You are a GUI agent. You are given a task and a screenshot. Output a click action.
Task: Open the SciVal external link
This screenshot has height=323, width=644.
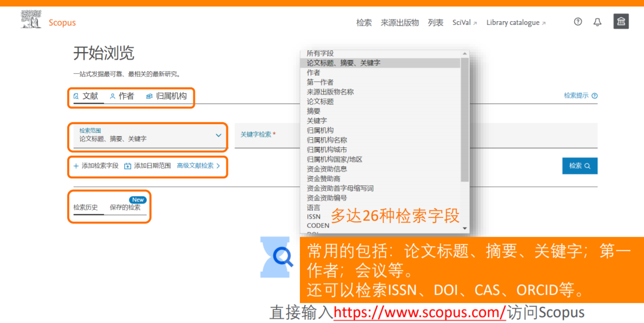click(x=464, y=23)
